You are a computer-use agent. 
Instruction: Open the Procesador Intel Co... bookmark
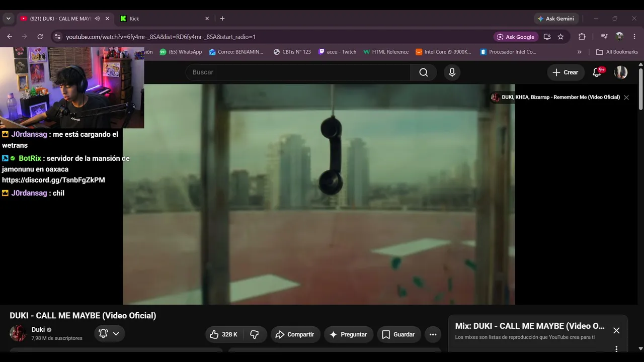pyautogui.click(x=508, y=52)
